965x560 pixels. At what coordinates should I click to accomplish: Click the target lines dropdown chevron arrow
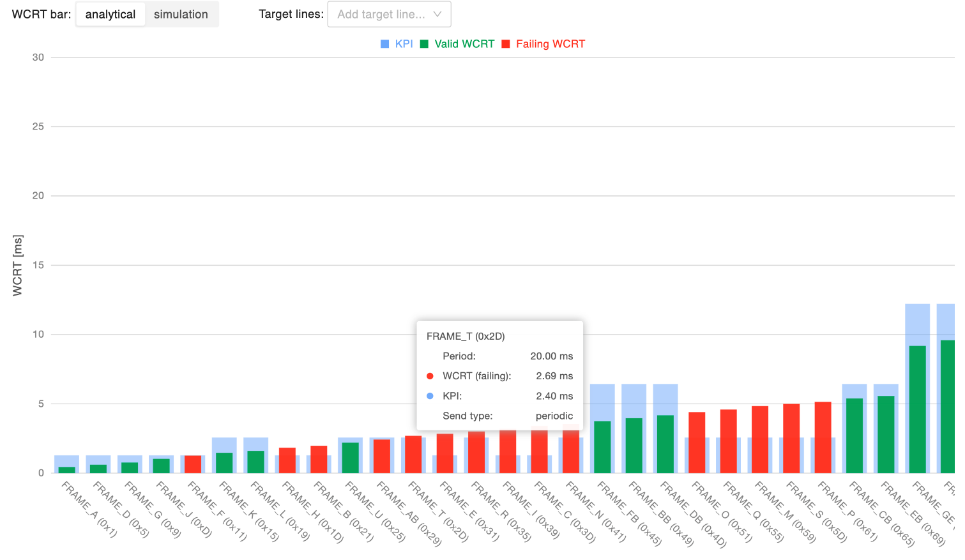pyautogui.click(x=437, y=14)
